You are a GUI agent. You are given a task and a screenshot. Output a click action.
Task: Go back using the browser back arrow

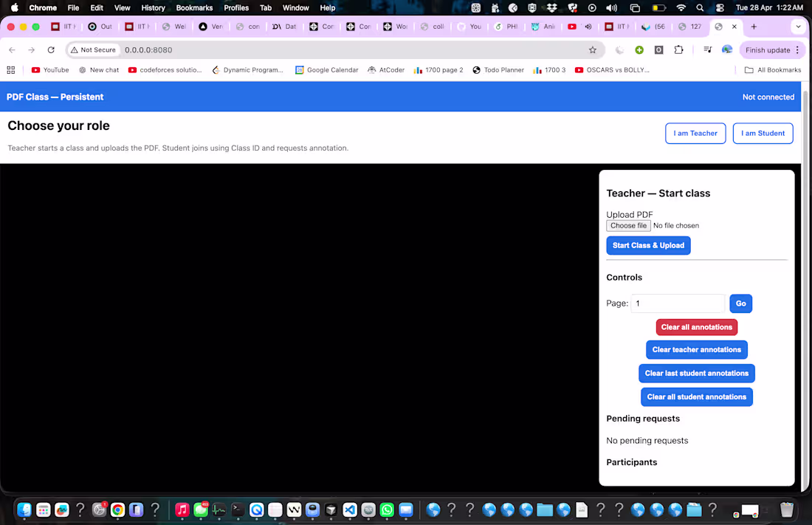[12, 49]
